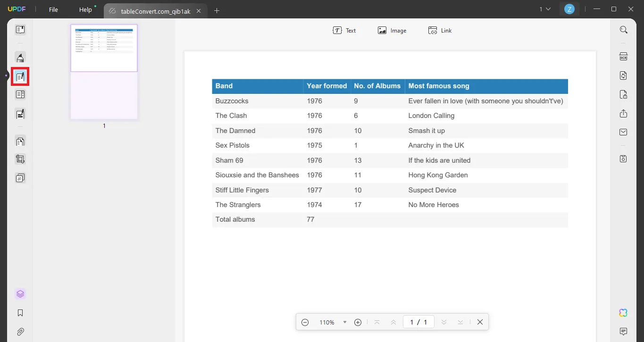Open the Crop Pages tool
This screenshot has width=644, height=342.
click(x=20, y=159)
